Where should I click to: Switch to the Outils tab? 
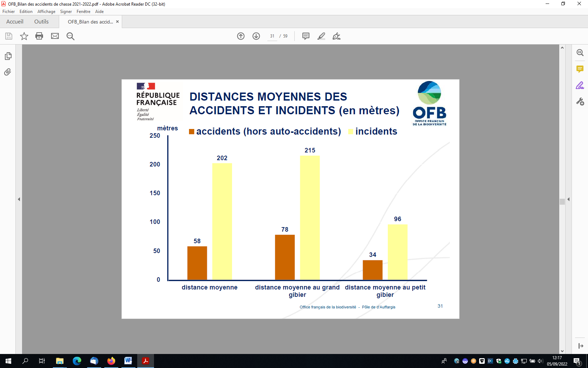point(41,22)
